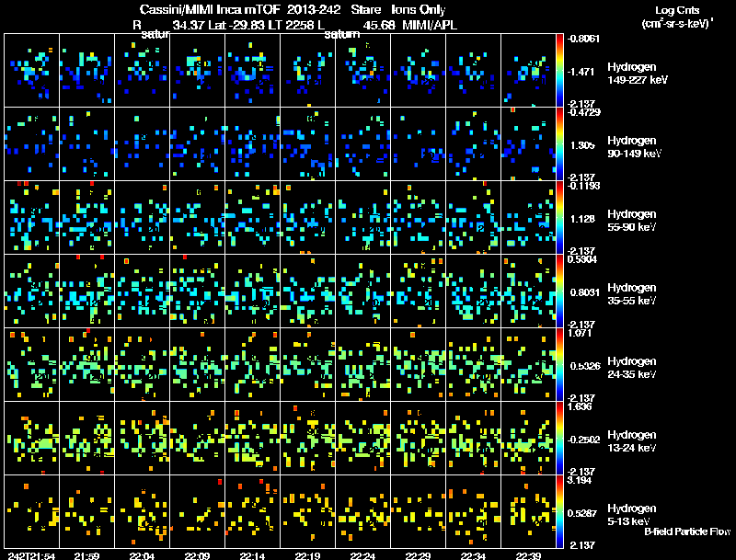Click the '-1.471' scale value

pyautogui.click(x=581, y=72)
